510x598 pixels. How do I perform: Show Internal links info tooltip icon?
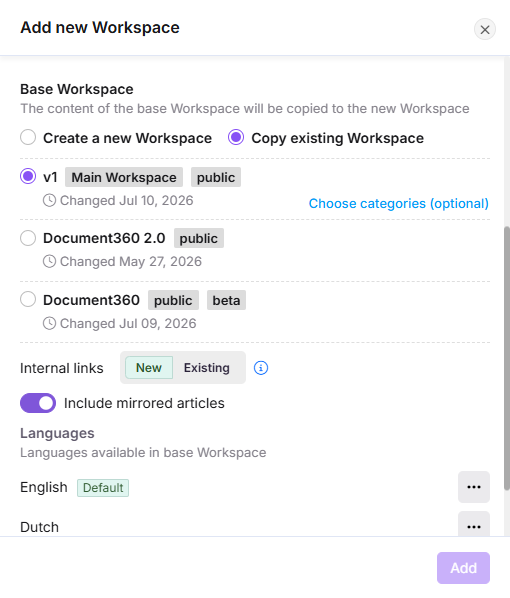[x=261, y=368]
